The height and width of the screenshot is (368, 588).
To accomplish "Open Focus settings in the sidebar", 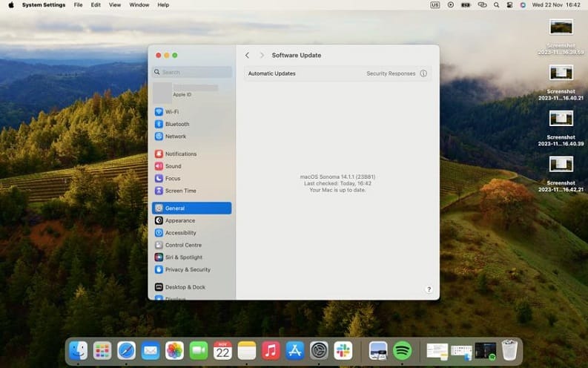I will point(191,179).
